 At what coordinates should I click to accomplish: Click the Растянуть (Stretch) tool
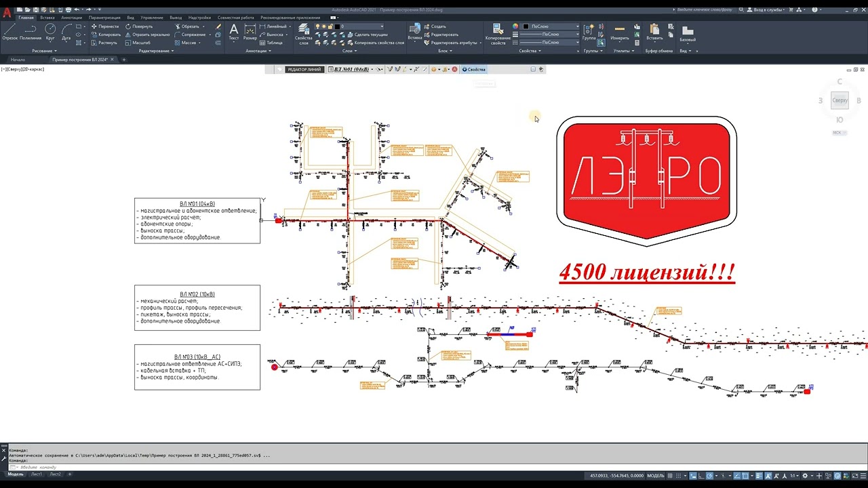coord(104,43)
